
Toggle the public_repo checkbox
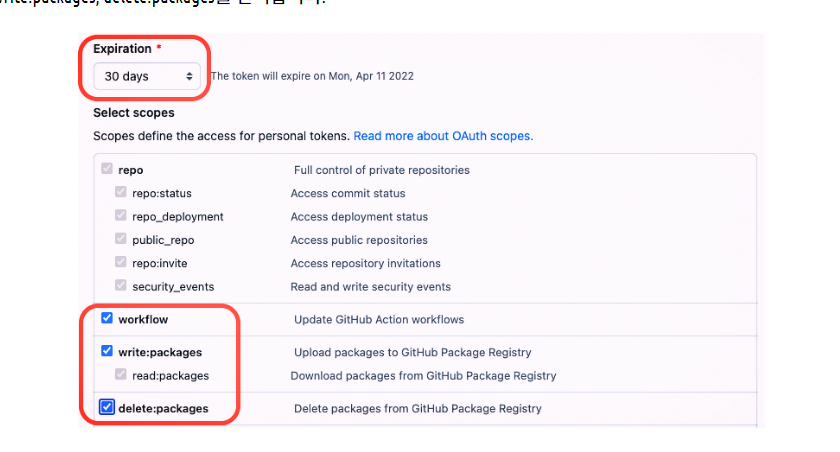121,240
